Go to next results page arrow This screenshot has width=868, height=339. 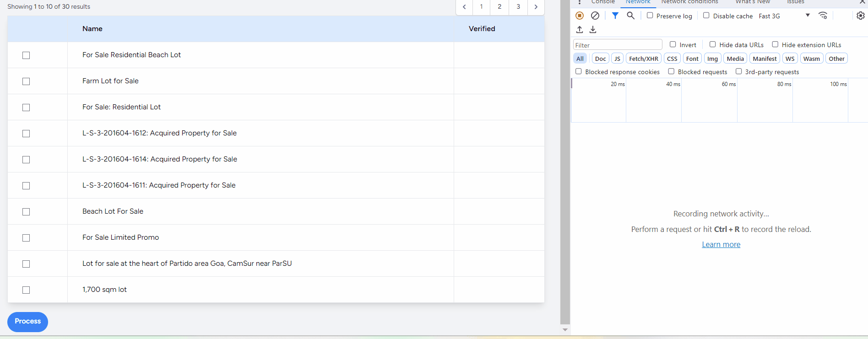tap(536, 7)
